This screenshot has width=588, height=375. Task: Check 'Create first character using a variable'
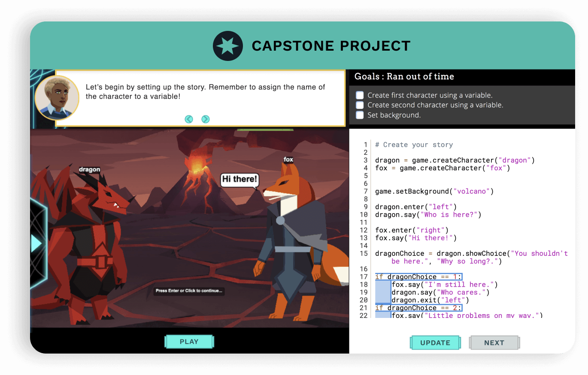pos(359,95)
